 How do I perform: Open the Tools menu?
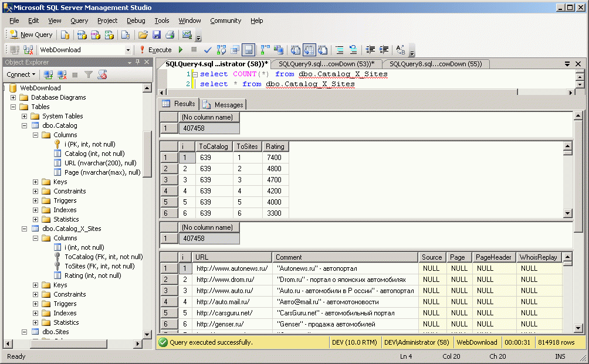[162, 21]
